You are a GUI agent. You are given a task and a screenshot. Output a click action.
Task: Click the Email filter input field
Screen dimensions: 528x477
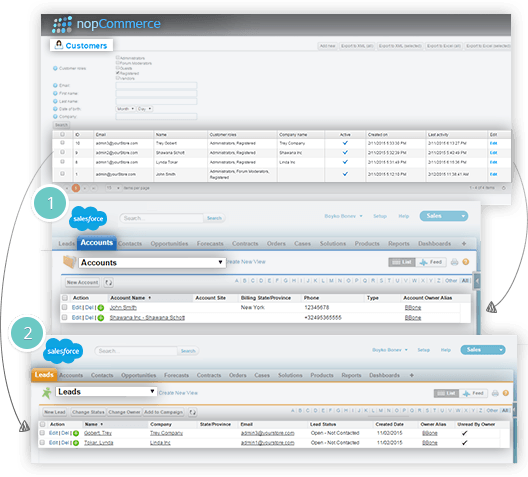156,86
